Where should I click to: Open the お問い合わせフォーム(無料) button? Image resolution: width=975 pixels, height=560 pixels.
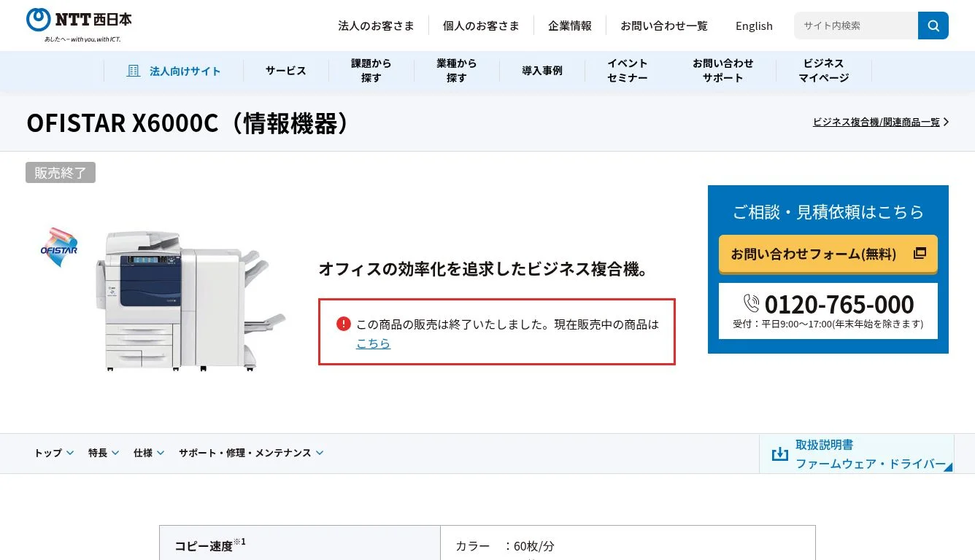[828, 254]
